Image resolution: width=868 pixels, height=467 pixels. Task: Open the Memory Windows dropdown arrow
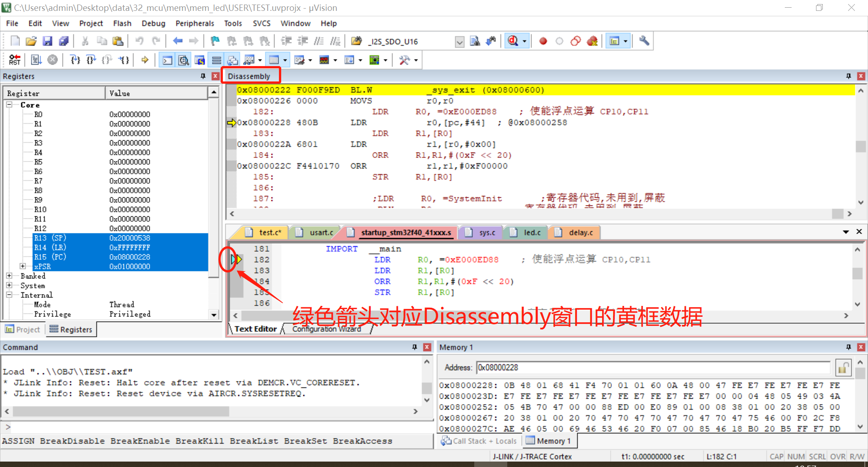coord(285,59)
